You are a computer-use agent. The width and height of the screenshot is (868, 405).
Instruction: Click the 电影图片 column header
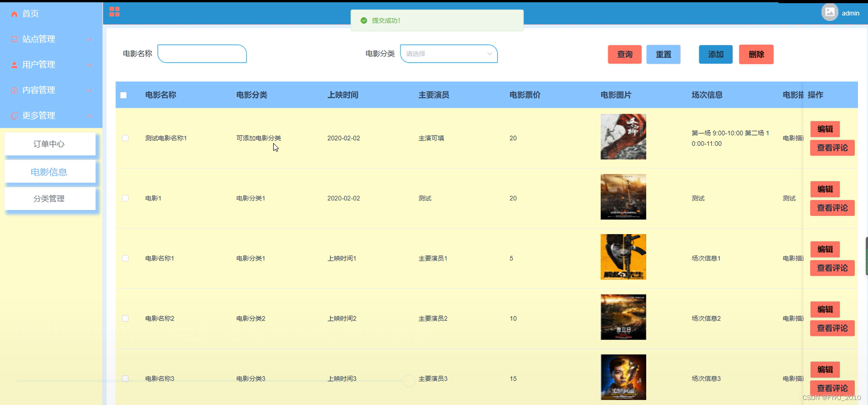point(616,95)
